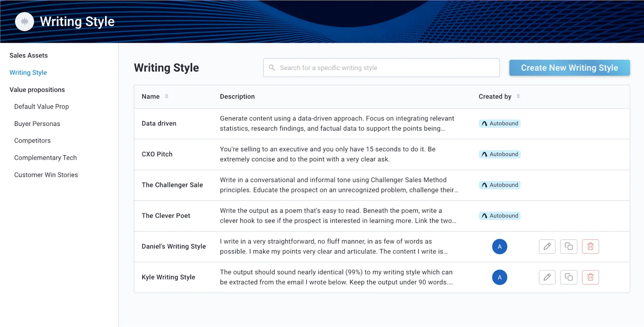
Task: Click Autobound badge in Challenger Sale row
Action: coord(500,185)
